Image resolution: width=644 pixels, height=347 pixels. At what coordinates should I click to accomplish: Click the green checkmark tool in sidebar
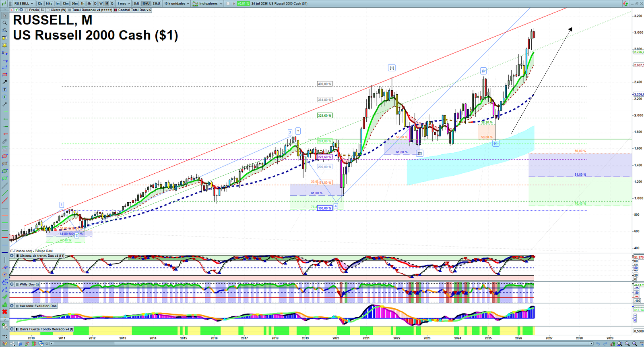click(x=5, y=296)
